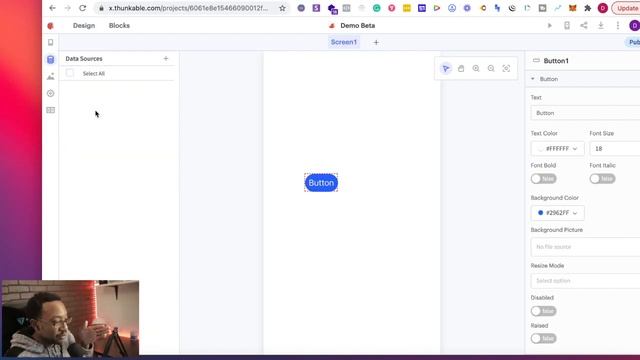Open the assets sidebar icon

[51, 76]
